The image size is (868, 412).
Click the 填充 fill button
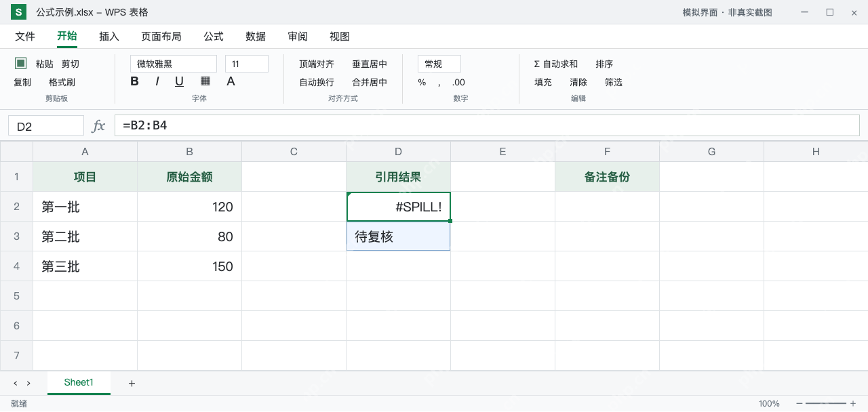point(543,82)
